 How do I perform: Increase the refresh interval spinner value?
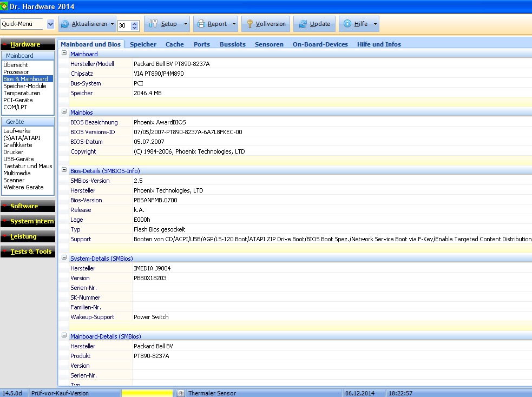[135, 23]
